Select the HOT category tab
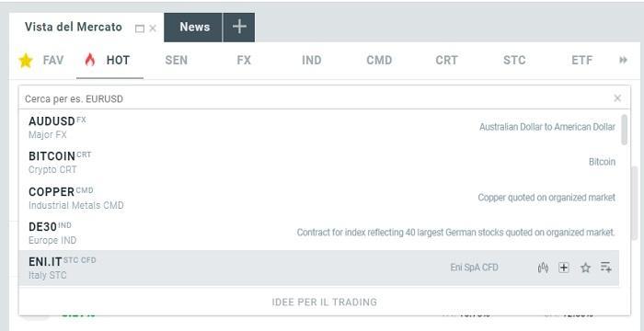 tap(109, 61)
